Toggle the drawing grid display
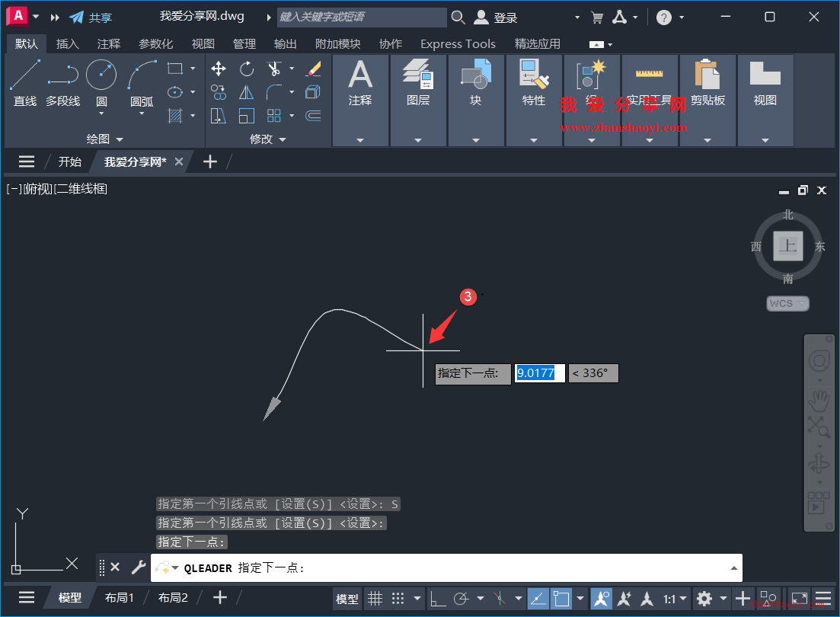This screenshot has height=617, width=840. pos(375,598)
